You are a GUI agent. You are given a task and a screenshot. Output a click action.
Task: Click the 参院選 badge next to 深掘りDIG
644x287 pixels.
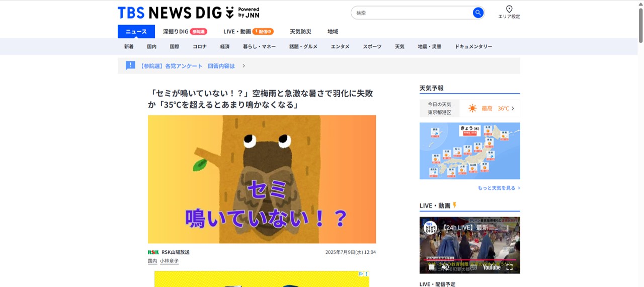[199, 31]
